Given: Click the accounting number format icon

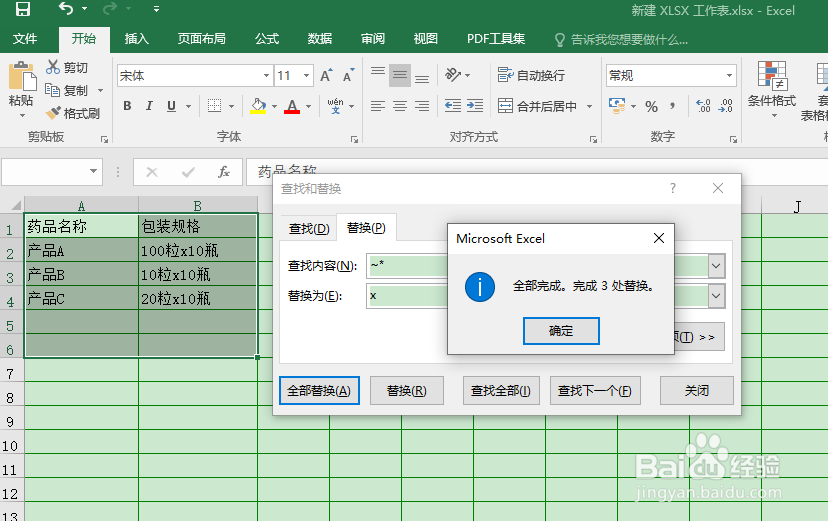Looking at the screenshot, I should point(617,106).
